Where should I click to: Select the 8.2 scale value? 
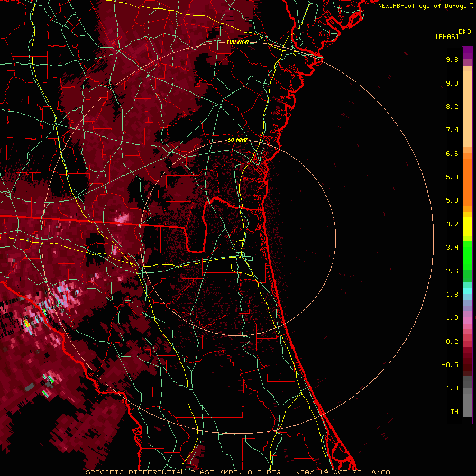(x=452, y=106)
